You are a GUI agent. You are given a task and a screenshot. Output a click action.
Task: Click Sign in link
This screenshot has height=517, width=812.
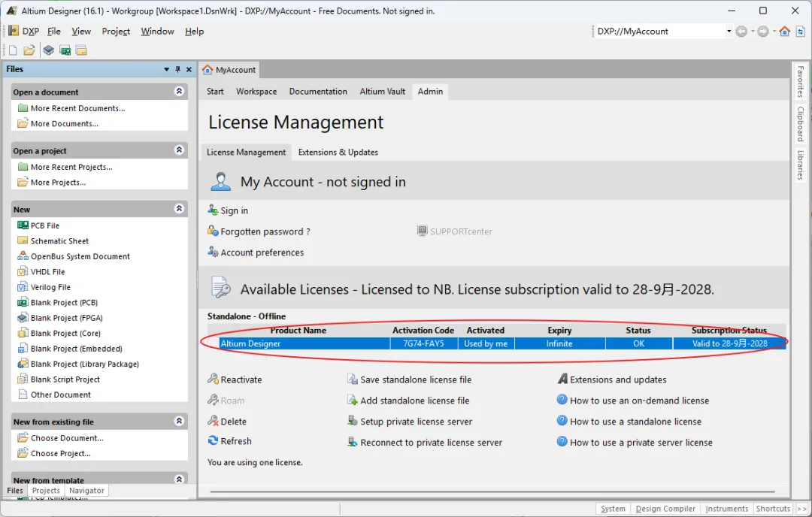click(x=234, y=210)
